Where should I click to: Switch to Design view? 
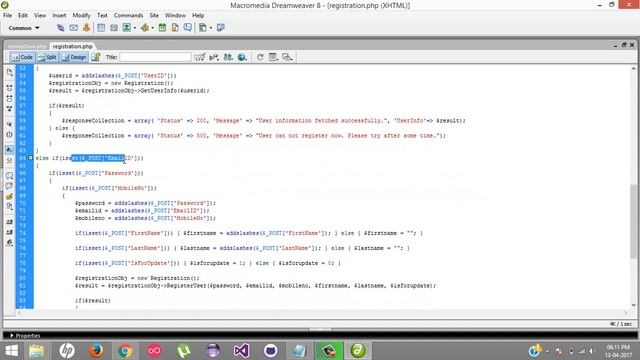pos(74,57)
